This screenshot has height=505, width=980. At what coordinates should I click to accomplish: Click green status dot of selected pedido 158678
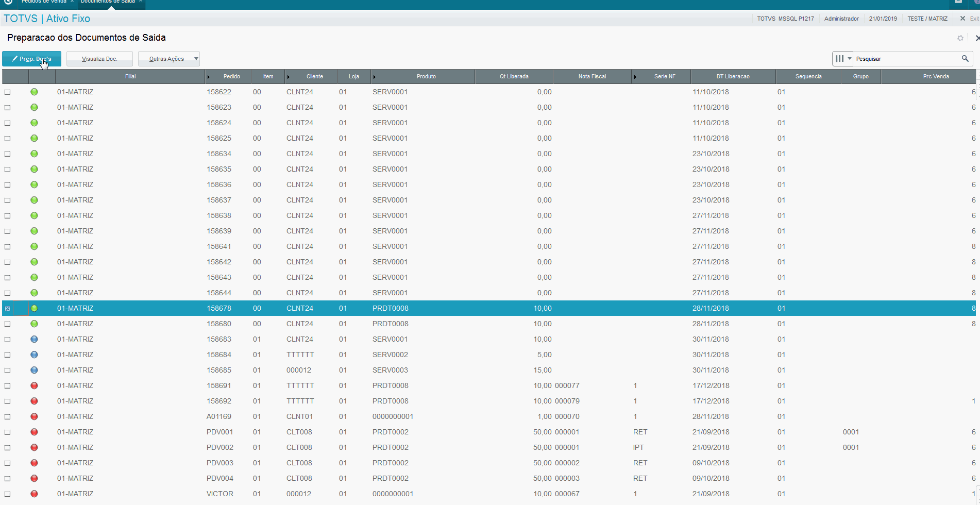34,308
